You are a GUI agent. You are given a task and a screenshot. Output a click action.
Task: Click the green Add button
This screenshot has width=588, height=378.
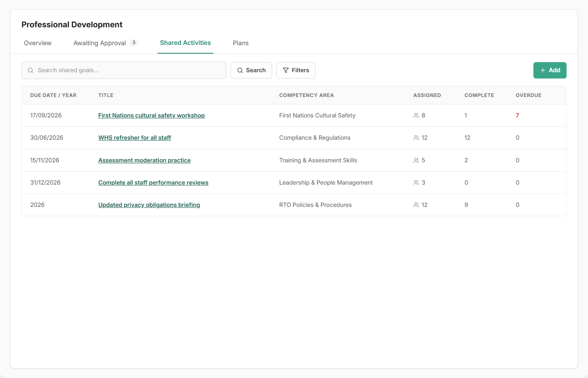550,70
